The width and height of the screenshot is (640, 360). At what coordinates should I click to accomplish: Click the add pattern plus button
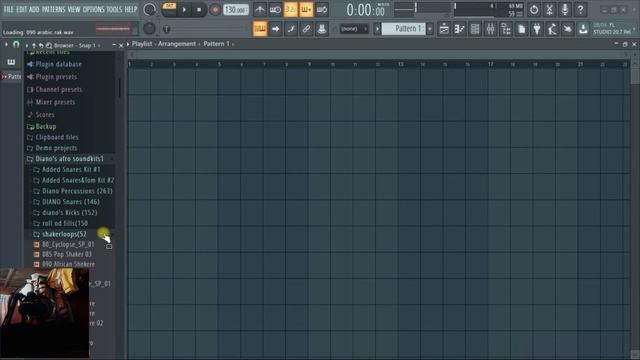click(430, 29)
